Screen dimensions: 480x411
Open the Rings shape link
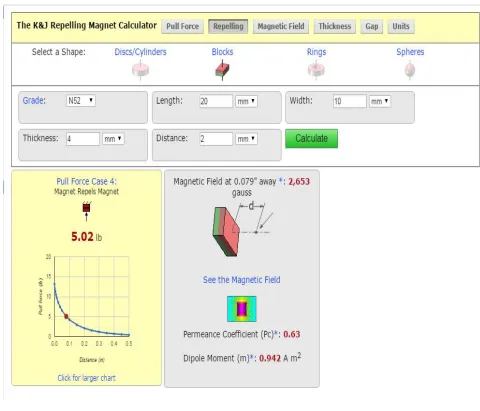(316, 52)
